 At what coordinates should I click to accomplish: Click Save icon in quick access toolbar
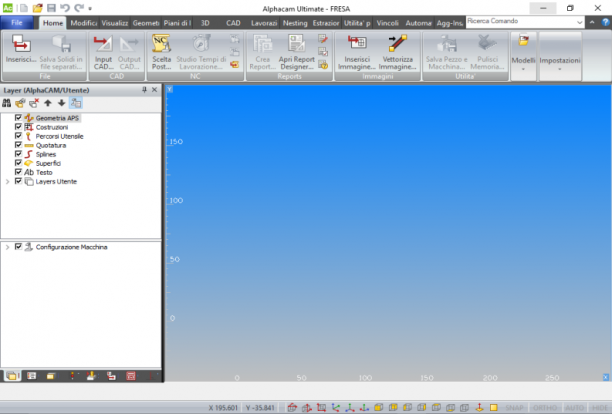pyautogui.click(x=51, y=8)
